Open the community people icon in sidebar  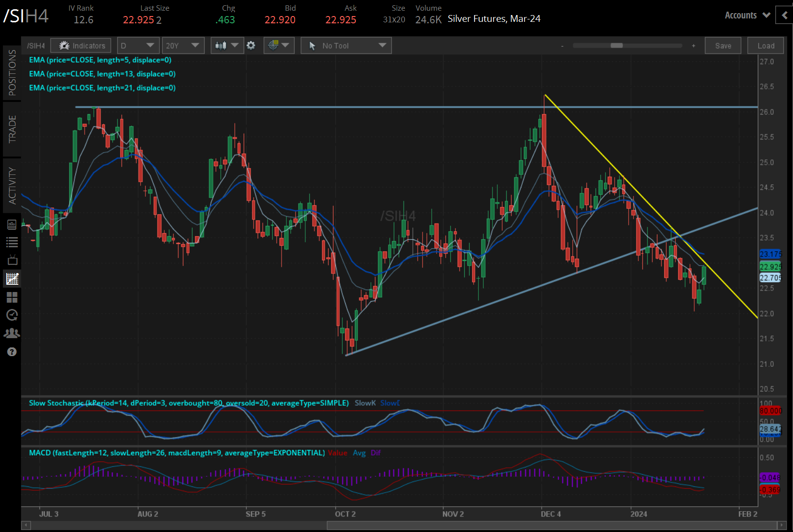[12, 333]
